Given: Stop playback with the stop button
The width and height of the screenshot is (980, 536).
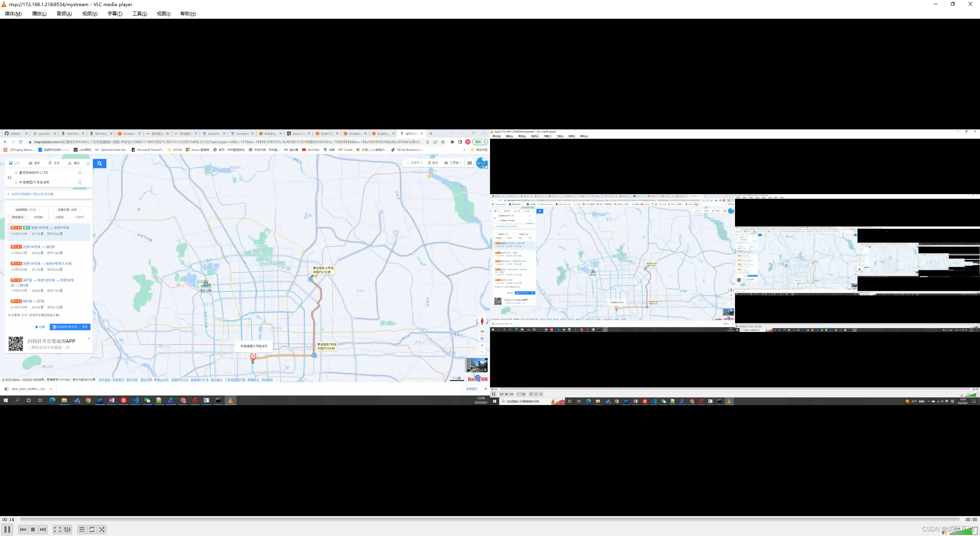Looking at the screenshot, I should coord(33,529).
